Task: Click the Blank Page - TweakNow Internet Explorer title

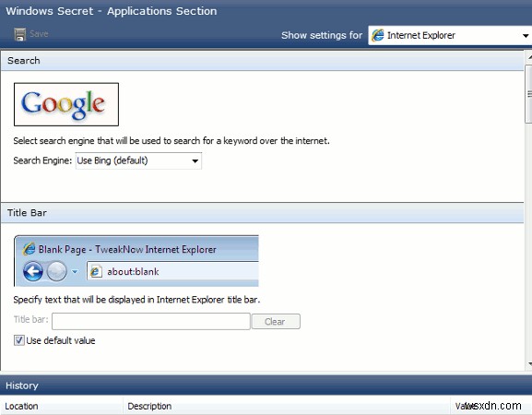Action: pos(127,249)
